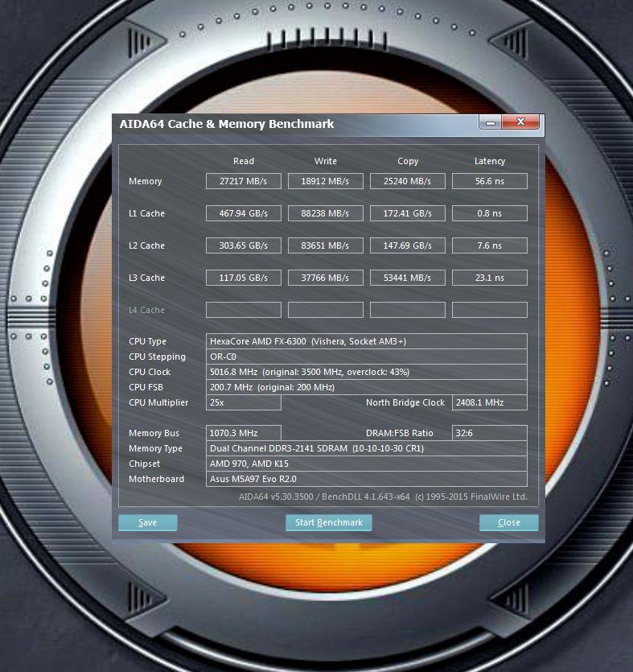Viewport: 633px width, 672px height.
Task: Click the L2 Cache row label
Action: point(146,245)
